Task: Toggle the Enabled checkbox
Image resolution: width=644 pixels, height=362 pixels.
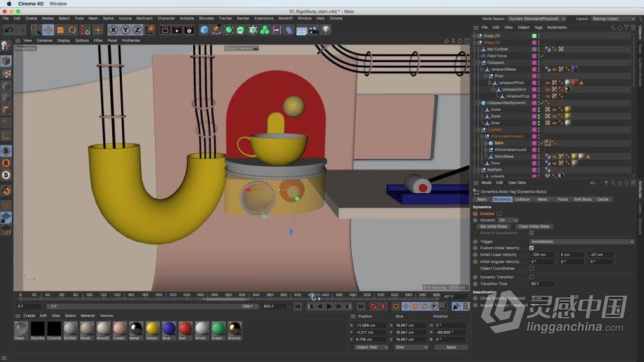Action: pos(499,214)
